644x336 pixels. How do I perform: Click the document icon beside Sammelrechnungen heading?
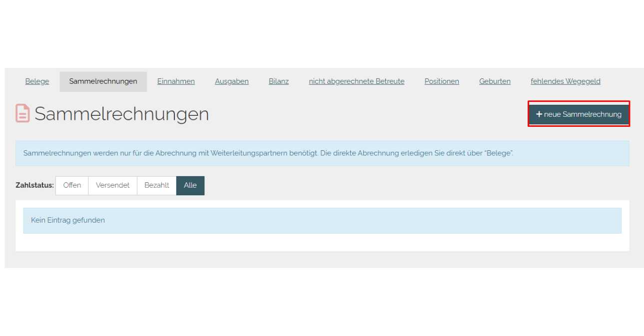22,113
